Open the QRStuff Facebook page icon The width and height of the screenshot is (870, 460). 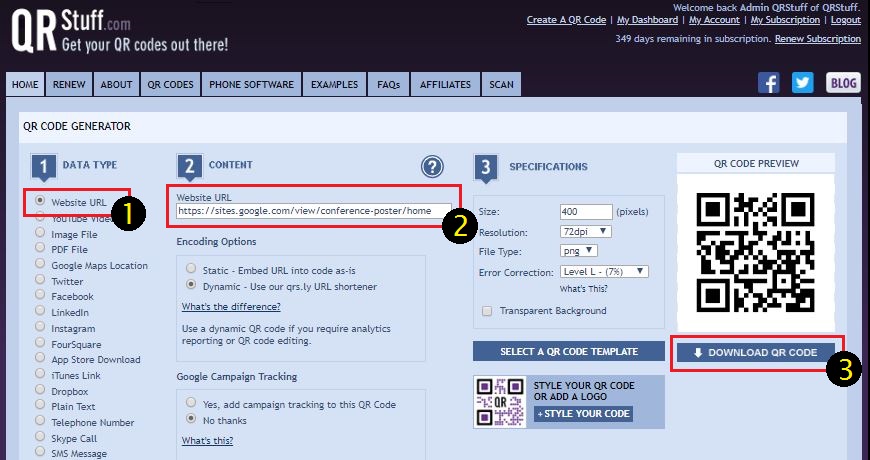tap(769, 84)
